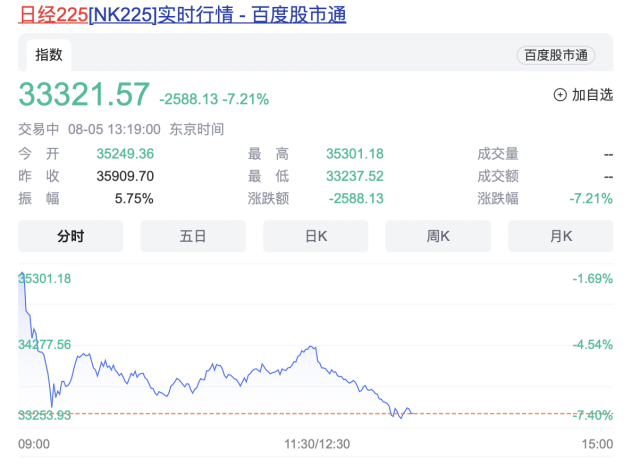Click the chart line's latest point

pos(412,413)
